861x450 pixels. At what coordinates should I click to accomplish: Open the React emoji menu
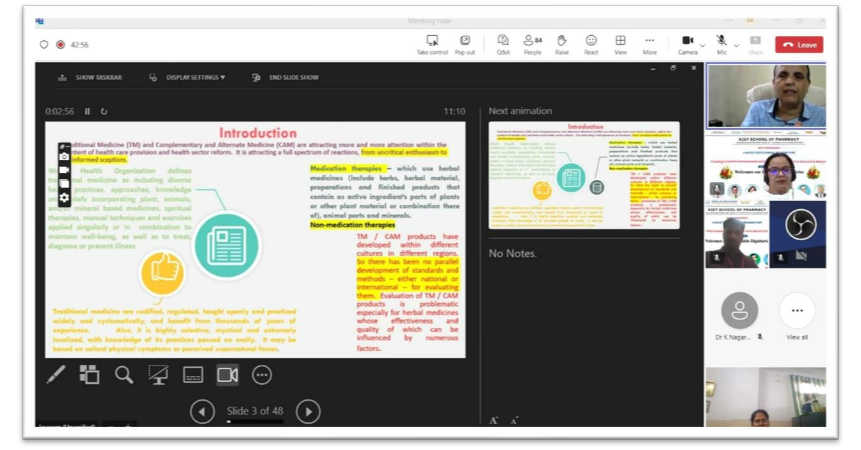pyautogui.click(x=591, y=44)
